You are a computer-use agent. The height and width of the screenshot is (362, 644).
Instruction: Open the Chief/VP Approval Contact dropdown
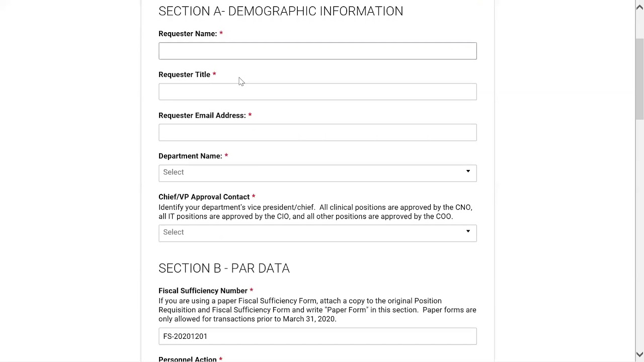pos(312,232)
